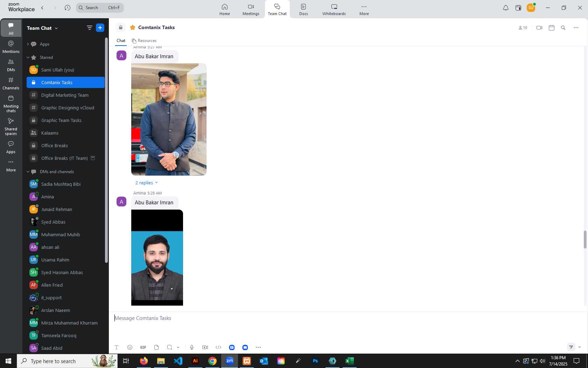Screen dimensions: 588x368
Task: Switch to the Resources tab
Action: pos(144,41)
